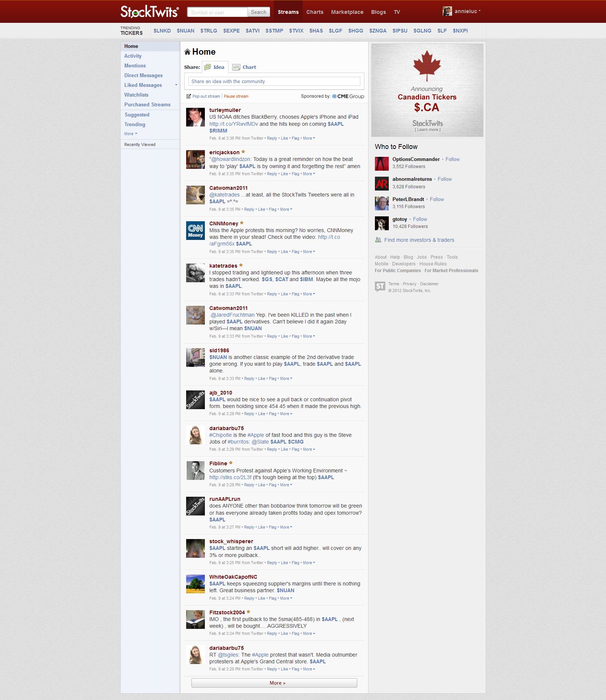Screen dimensions: 606x700
Task: Open the Marketplace tab
Action: point(347,12)
